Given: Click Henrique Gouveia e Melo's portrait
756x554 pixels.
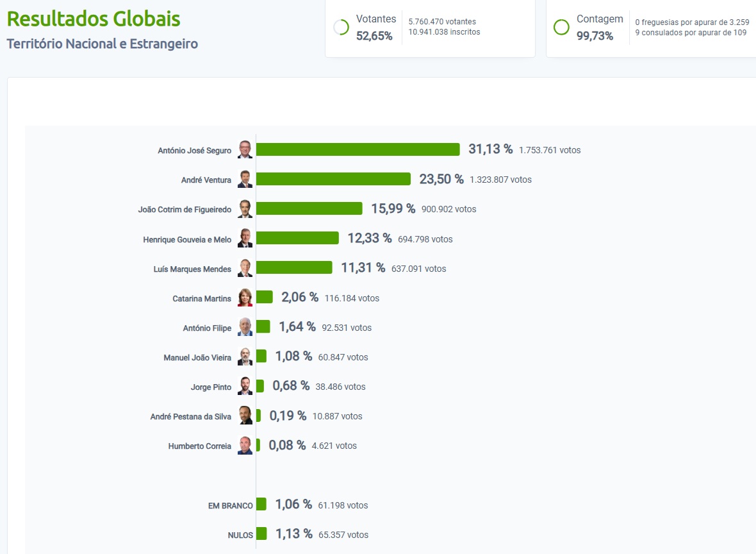Looking at the screenshot, I should (245, 239).
